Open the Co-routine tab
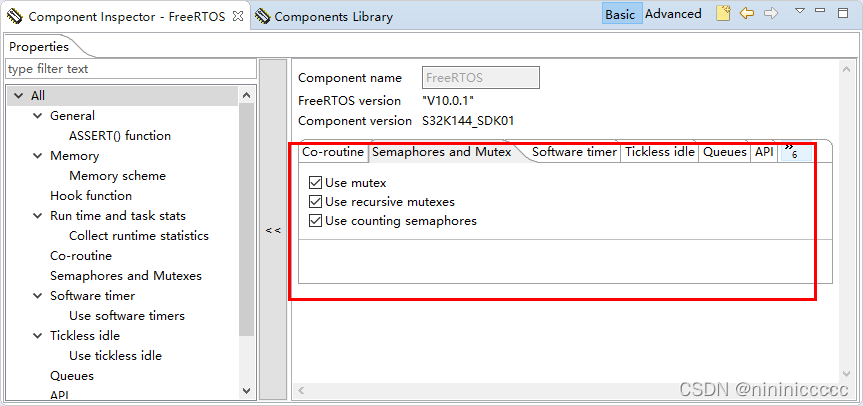The height and width of the screenshot is (406, 863). [x=333, y=152]
